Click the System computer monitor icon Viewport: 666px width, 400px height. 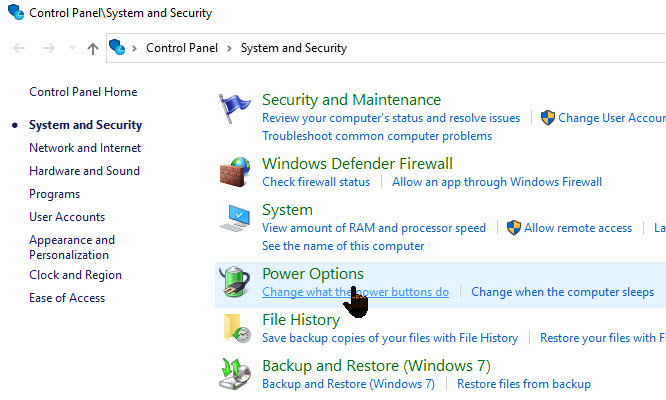click(236, 219)
